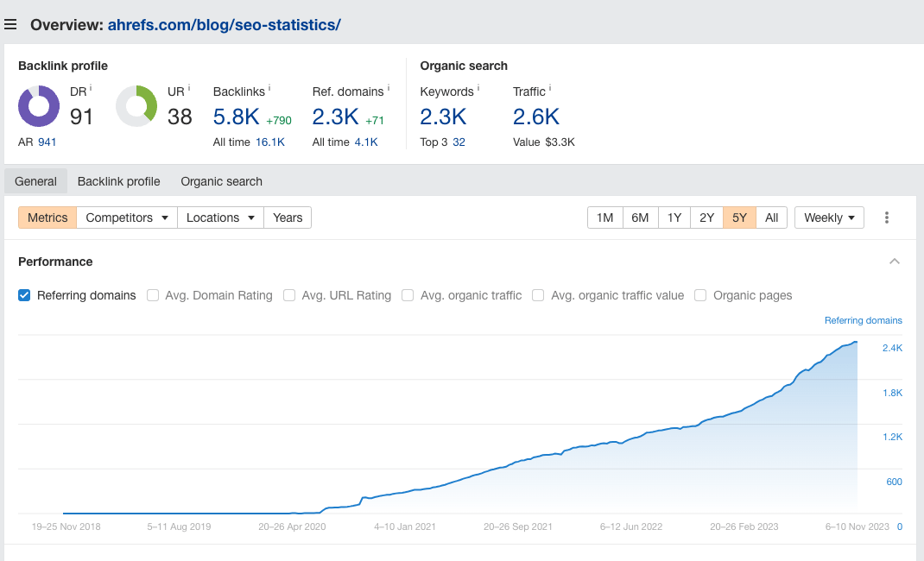Open the Ref. domains info tooltip
This screenshot has width=924, height=561.
386,88
